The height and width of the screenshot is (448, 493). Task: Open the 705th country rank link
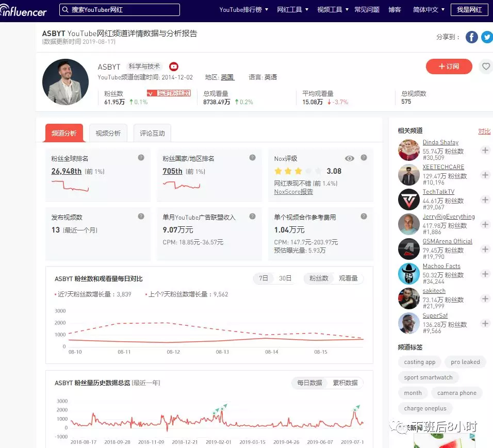tap(172, 171)
